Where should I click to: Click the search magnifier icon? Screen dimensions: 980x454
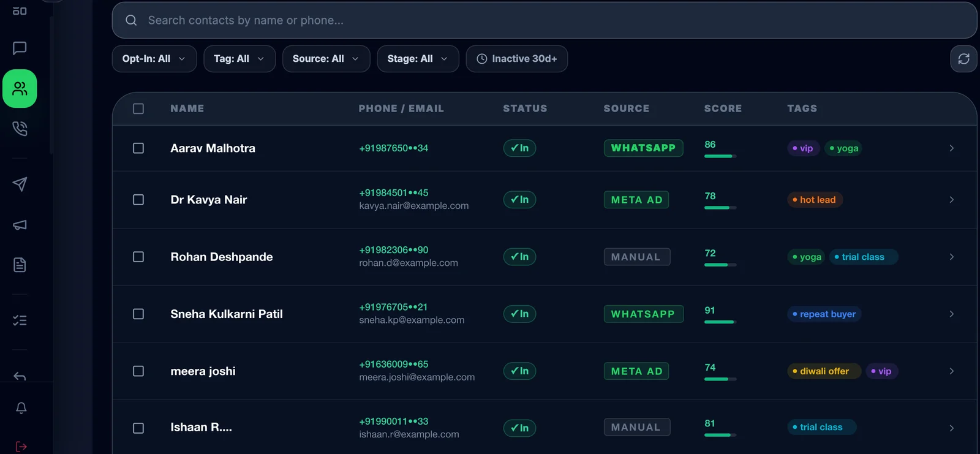tap(131, 20)
